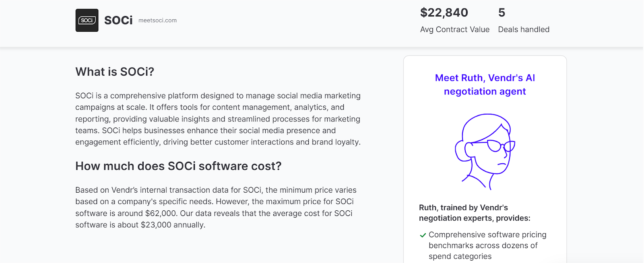Click the black SOCi logo icon
This screenshot has height=263, width=644.
(87, 21)
